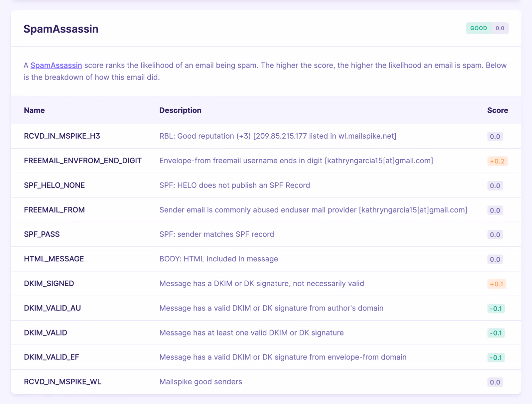
Task: Click 'Message has at least one valid DKIM' text
Action: [x=252, y=333]
